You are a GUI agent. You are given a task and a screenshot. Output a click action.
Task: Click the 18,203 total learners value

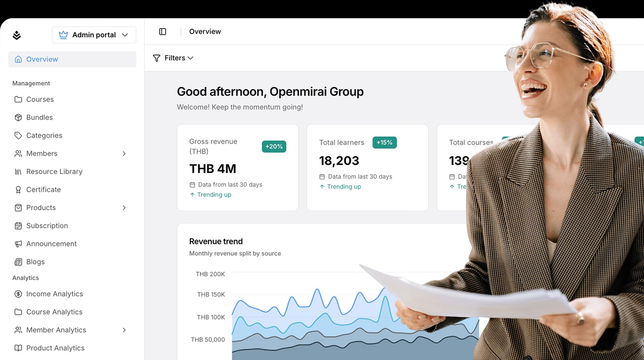tap(339, 161)
